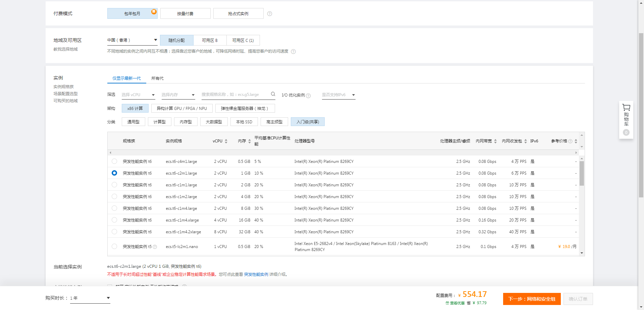Viewport: 644px width, 310px height.
Task: Open 突发性能实例 详细介绍 link
Action: 256,274
